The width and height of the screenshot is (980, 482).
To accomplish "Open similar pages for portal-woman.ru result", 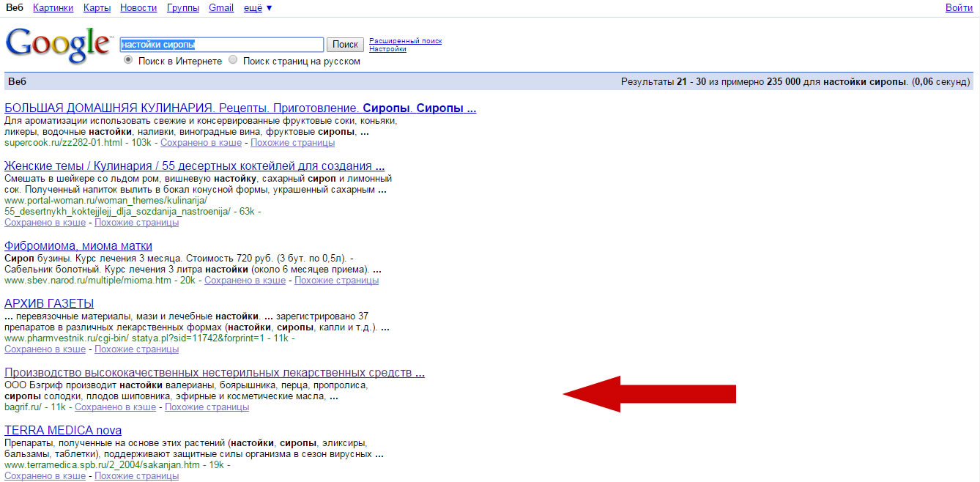I will point(136,223).
